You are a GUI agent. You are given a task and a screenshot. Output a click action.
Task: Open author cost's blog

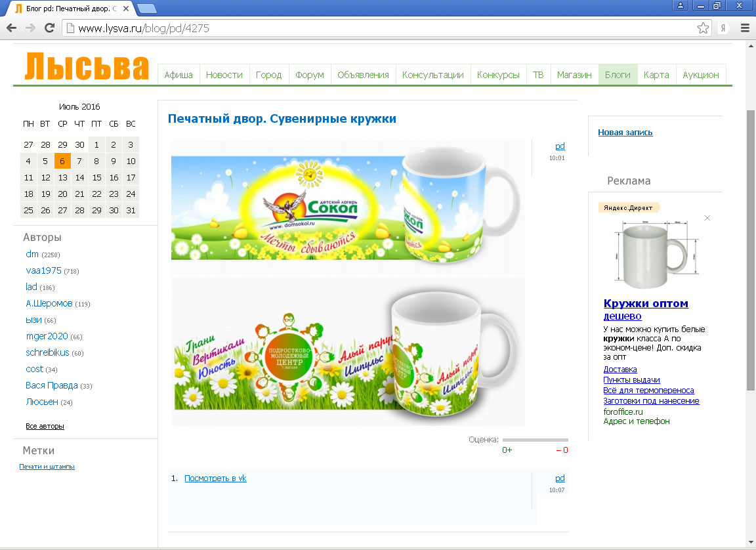(x=34, y=369)
